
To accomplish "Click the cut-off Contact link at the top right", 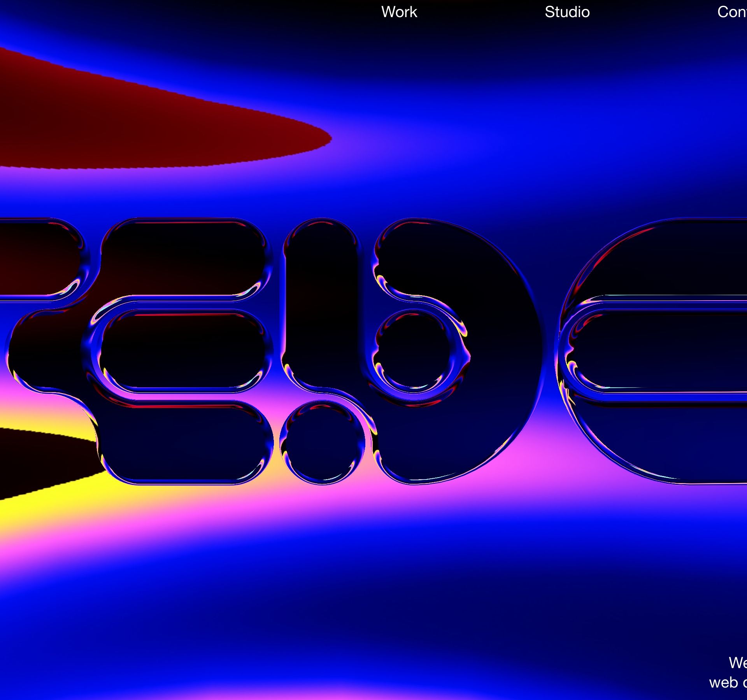I will tap(731, 12).
